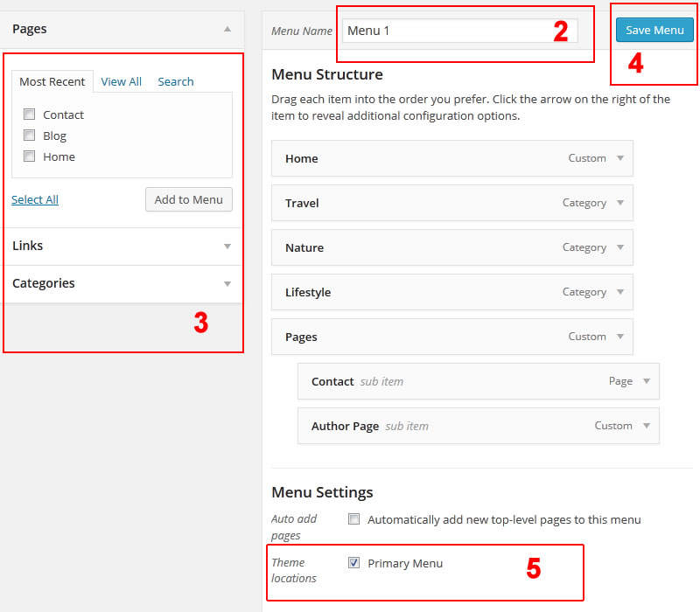Collapse the Pages panel arrow
Image resolution: width=700 pixels, height=612 pixels.
point(227,29)
